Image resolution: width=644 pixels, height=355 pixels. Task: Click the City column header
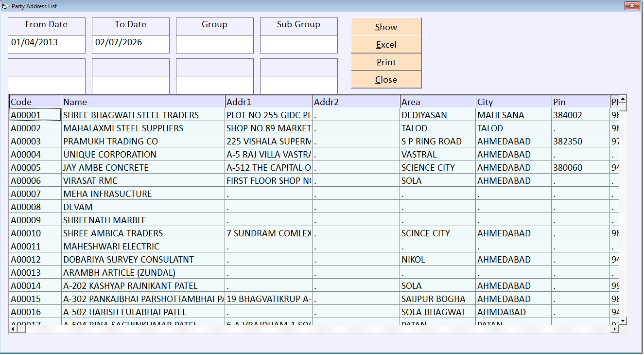(x=514, y=102)
